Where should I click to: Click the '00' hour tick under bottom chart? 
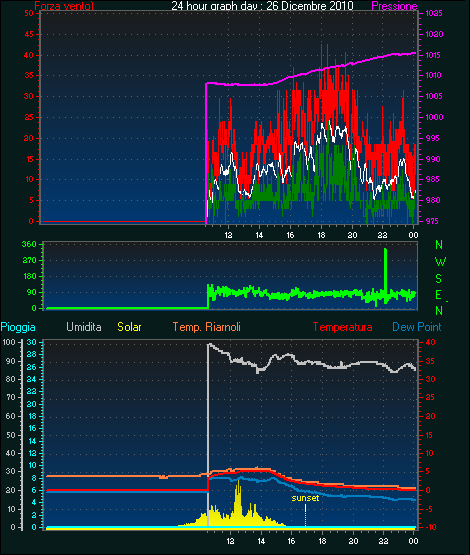pos(413,541)
